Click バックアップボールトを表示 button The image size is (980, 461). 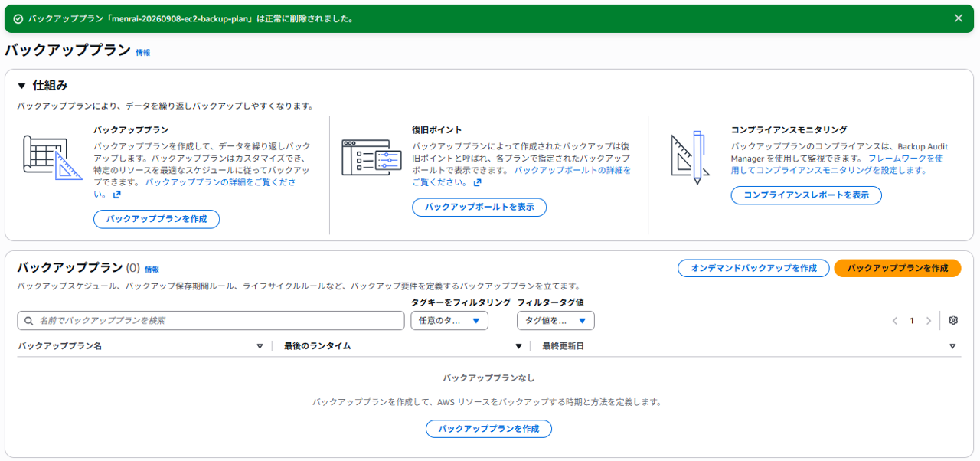point(479,207)
